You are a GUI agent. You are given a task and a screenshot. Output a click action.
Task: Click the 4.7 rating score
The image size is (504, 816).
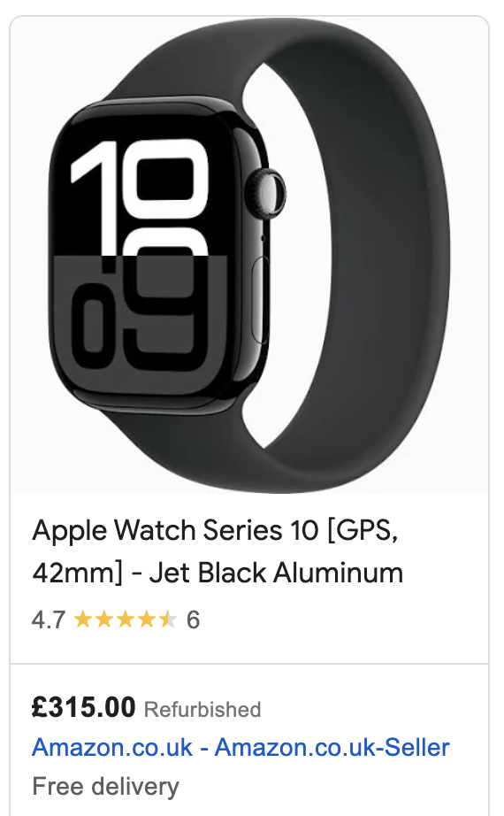49,620
